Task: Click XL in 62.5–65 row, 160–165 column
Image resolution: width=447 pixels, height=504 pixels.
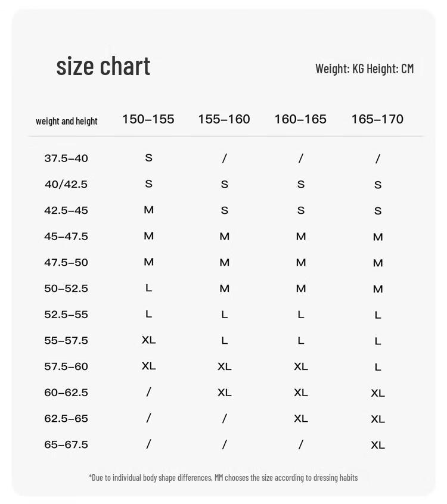Action: 301,418
